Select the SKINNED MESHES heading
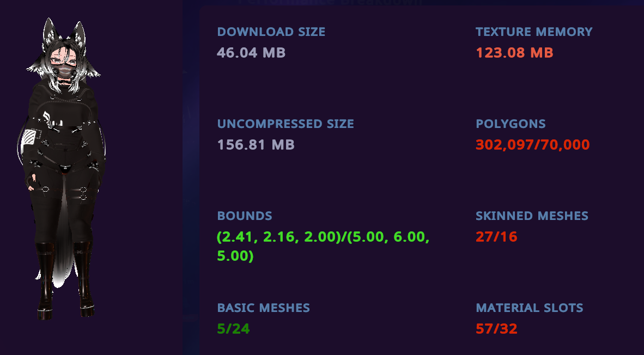644x355 pixels. [532, 216]
